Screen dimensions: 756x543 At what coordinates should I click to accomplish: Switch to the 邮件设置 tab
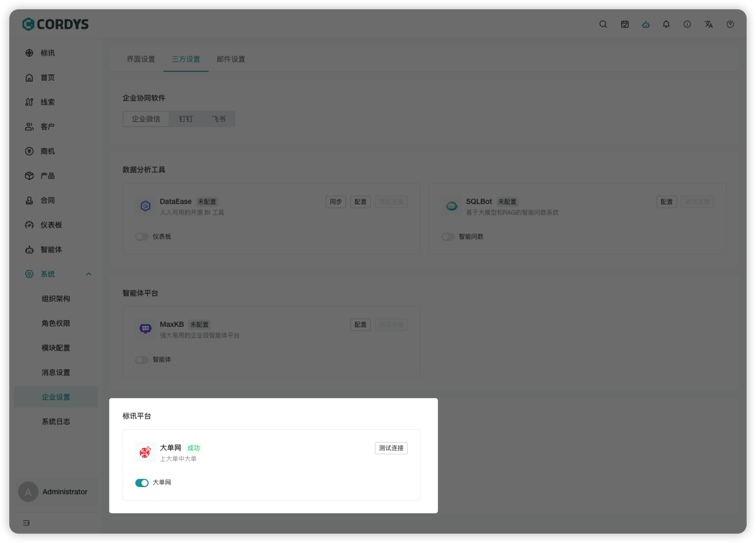[x=230, y=59]
